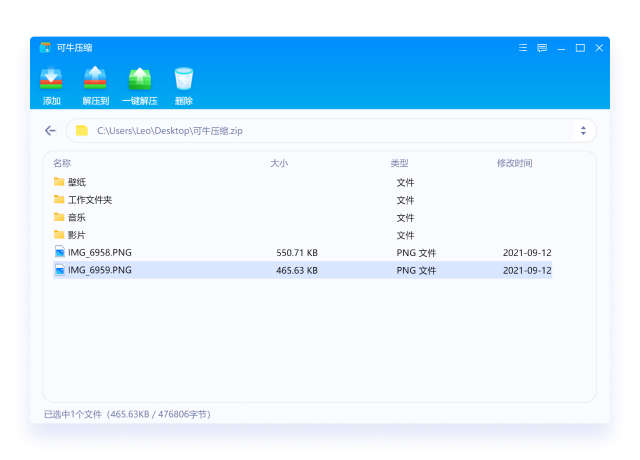The image size is (640, 460).
Task: Click the 解压到 (Extract to) icon
Action: click(x=95, y=79)
